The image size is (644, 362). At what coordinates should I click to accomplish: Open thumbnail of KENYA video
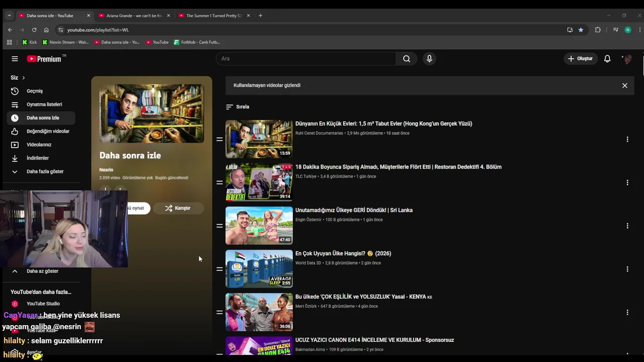click(x=259, y=312)
